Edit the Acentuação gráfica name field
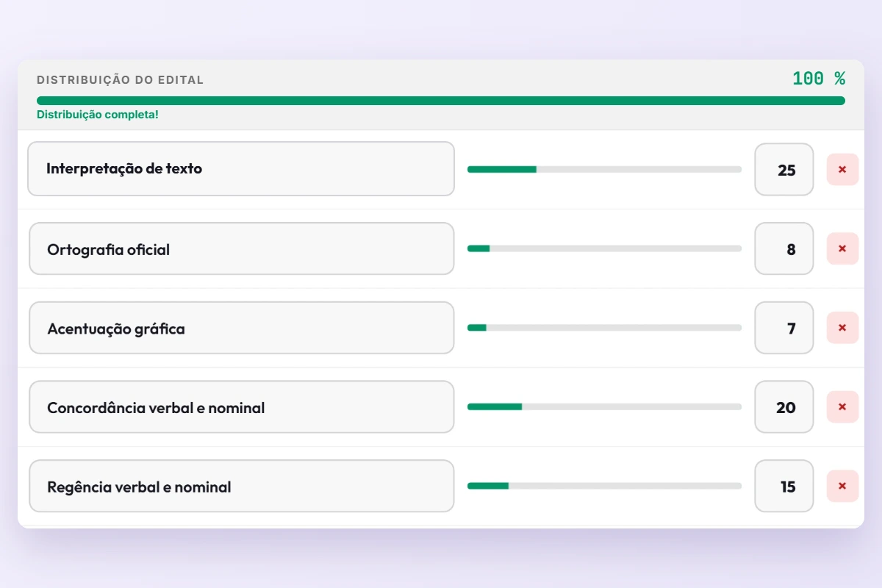 coord(241,328)
